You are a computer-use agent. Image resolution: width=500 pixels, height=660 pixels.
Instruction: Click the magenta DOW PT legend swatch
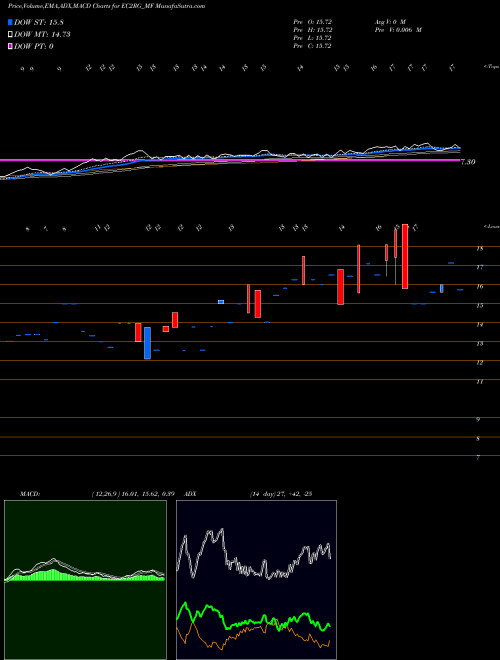point(11,46)
